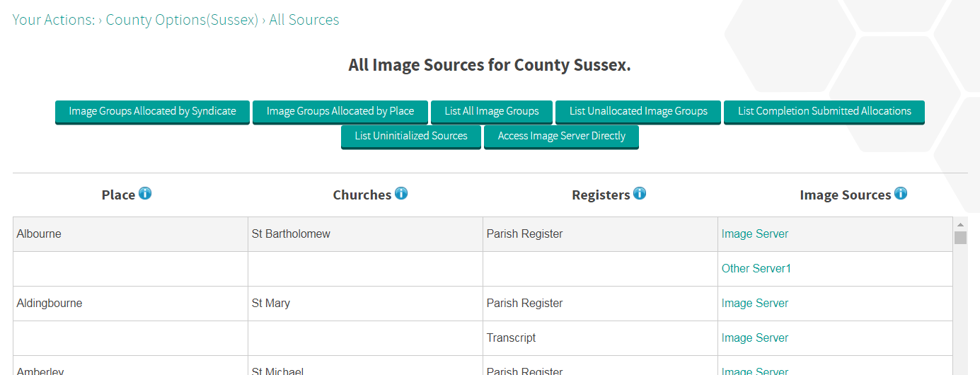Click the Place column header text
The width and height of the screenshot is (980, 375).
pyautogui.click(x=118, y=195)
